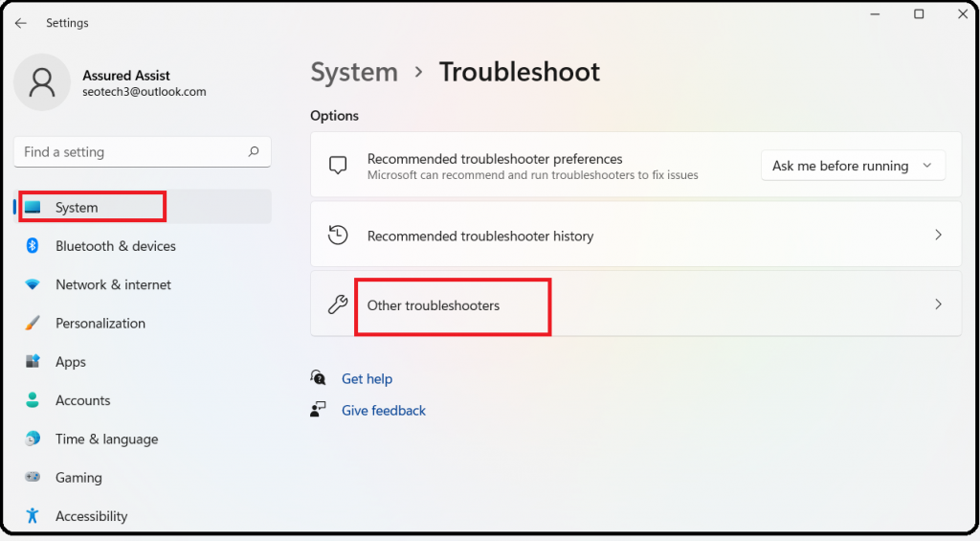The image size is (980, 541).
Task: Open Gaming settings page
Action: tap(143, 477)
